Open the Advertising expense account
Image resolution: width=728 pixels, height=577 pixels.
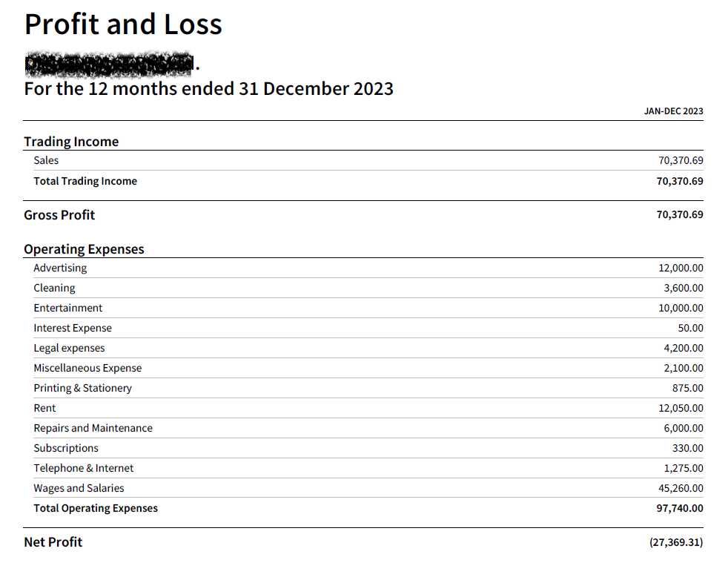(x=60, y=268)
